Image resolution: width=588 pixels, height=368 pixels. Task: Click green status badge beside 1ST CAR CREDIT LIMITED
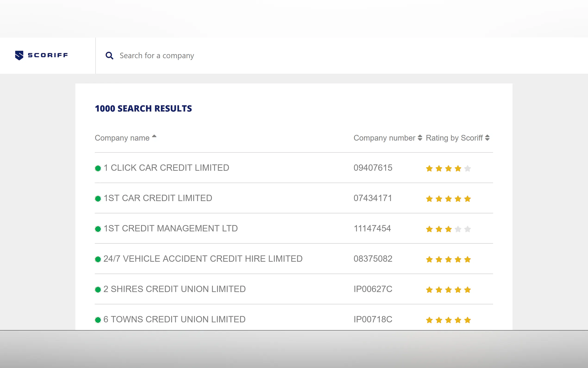98,199
